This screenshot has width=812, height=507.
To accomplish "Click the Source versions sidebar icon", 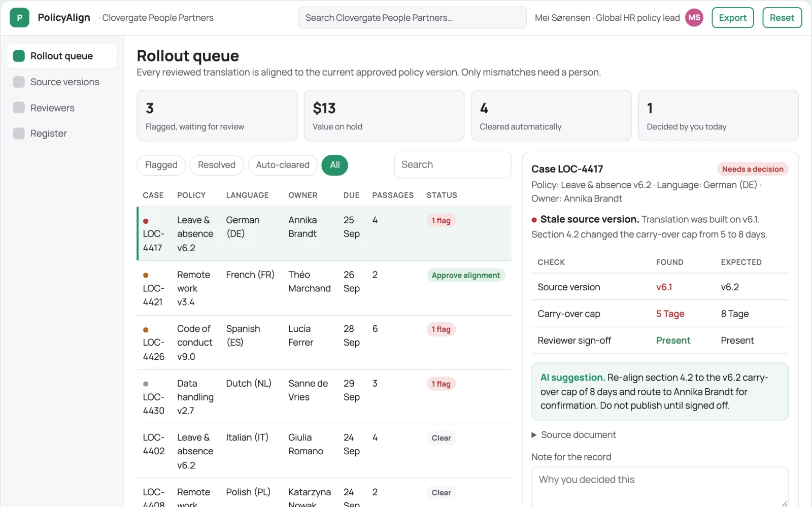I will click(19, 82).
